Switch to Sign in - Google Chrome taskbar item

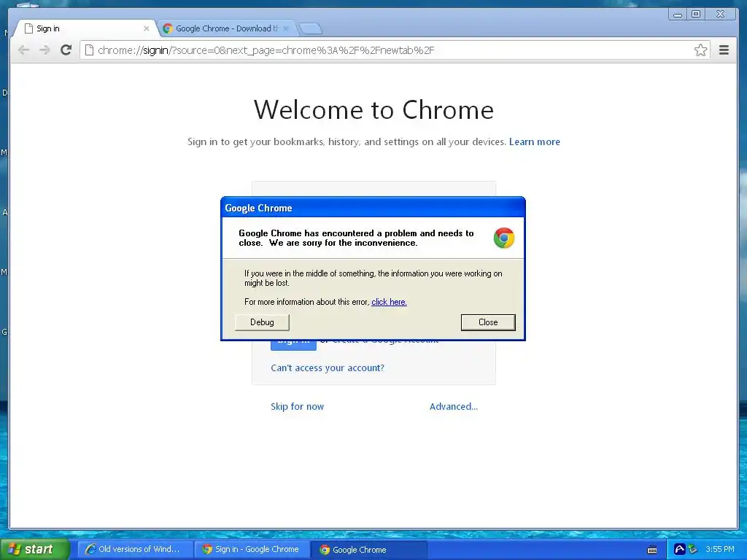pos(252,550)
